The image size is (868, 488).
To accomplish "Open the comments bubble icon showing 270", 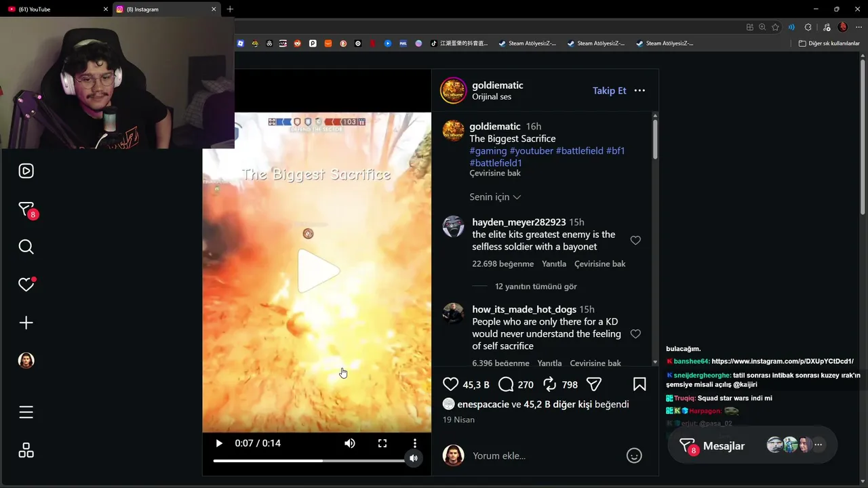I will [x=506, y=384].
